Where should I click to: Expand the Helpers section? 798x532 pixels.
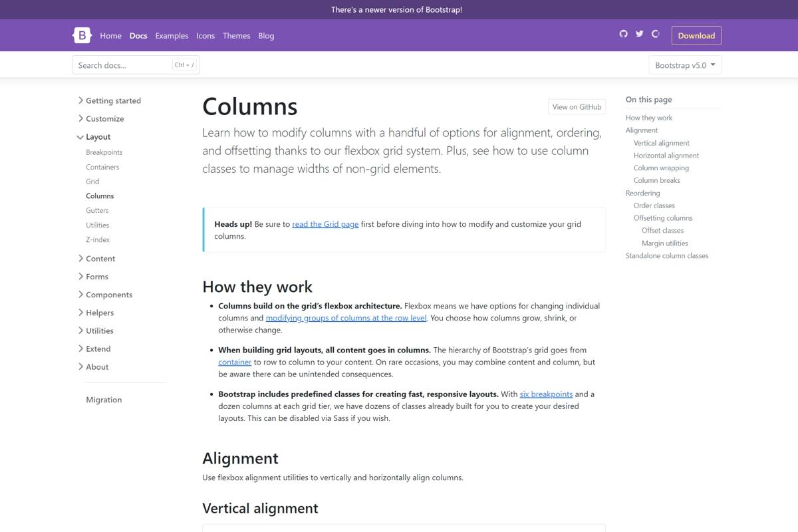(x=96, y=312)
